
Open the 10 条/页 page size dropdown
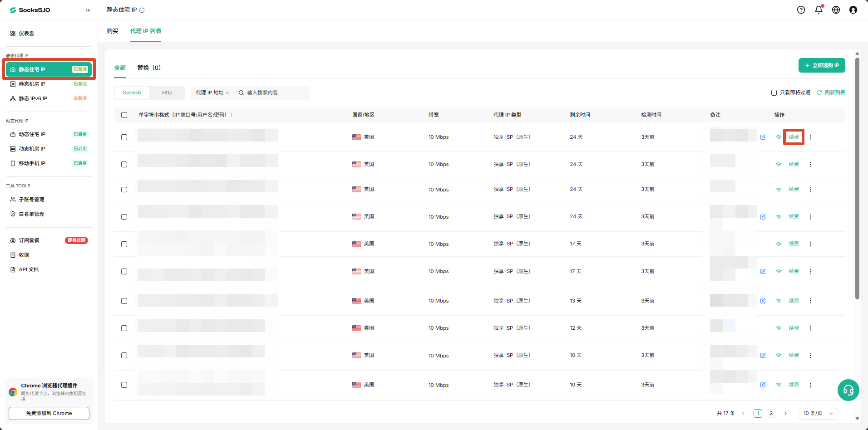818,413
